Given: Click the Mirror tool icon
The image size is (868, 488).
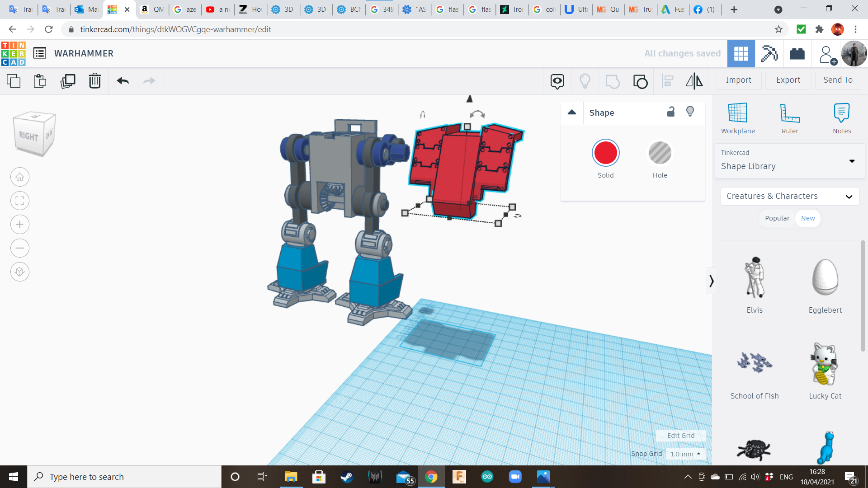Looking at the screenshot, I should click(x=694, y=81).
